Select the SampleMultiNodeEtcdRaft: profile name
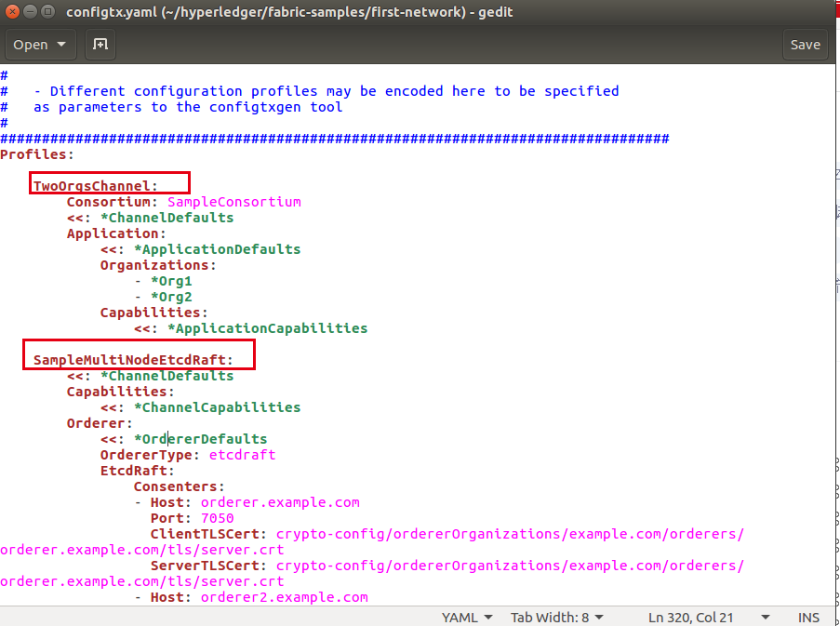This screenshot has height=626, width=840. 133,360
